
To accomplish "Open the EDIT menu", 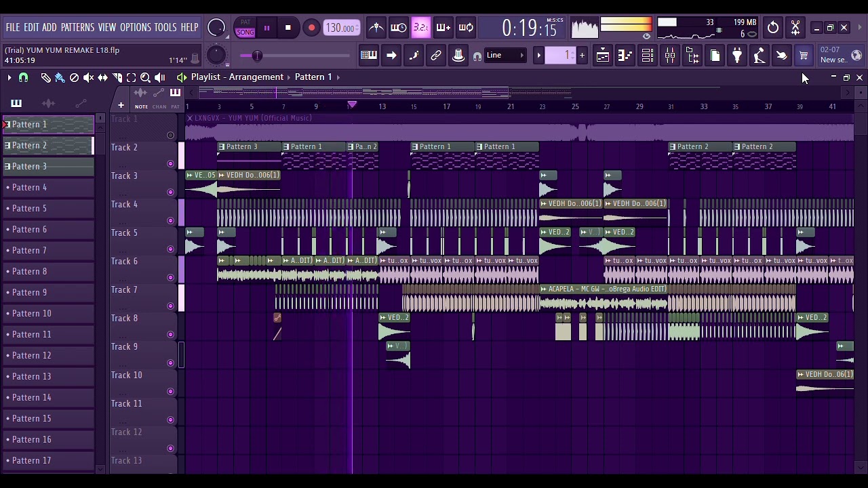I will pyautogui.click(x=31, y=28).
